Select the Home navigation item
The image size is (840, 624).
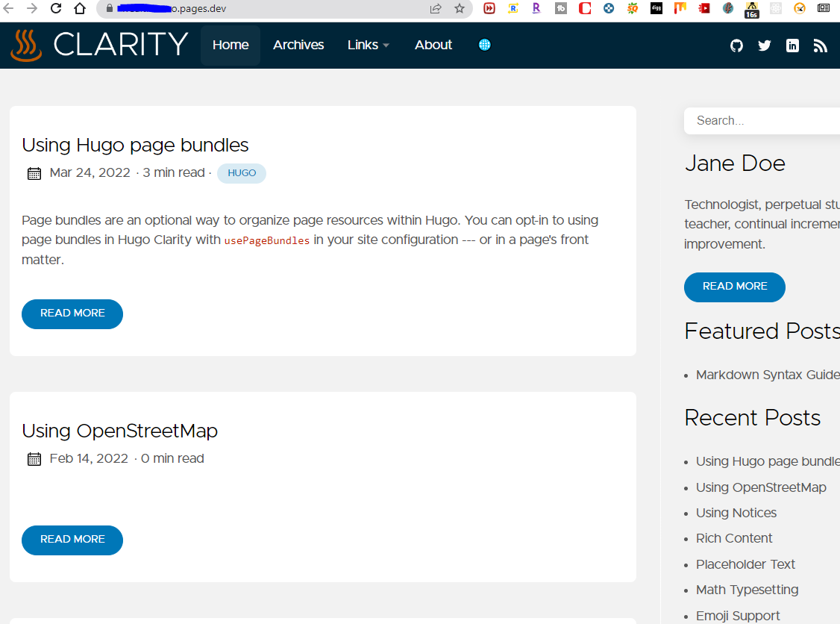coord(231,45)
